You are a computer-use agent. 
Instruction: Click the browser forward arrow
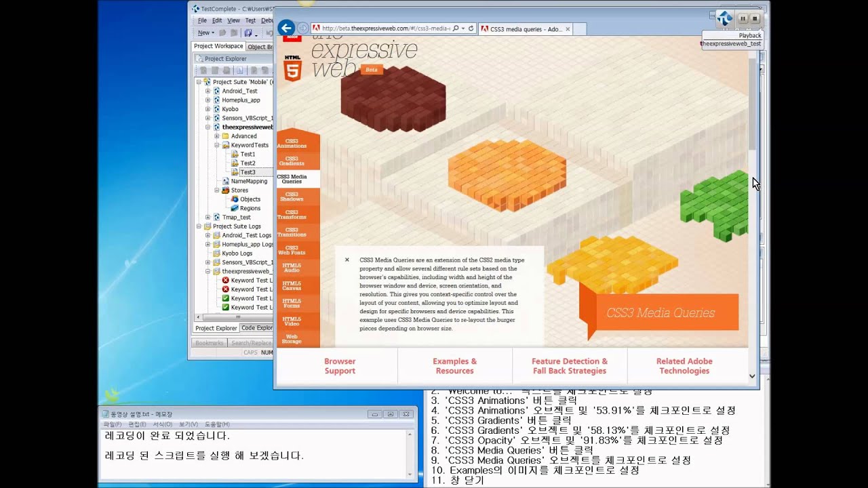pyautogui.click(x=303, y=28)
